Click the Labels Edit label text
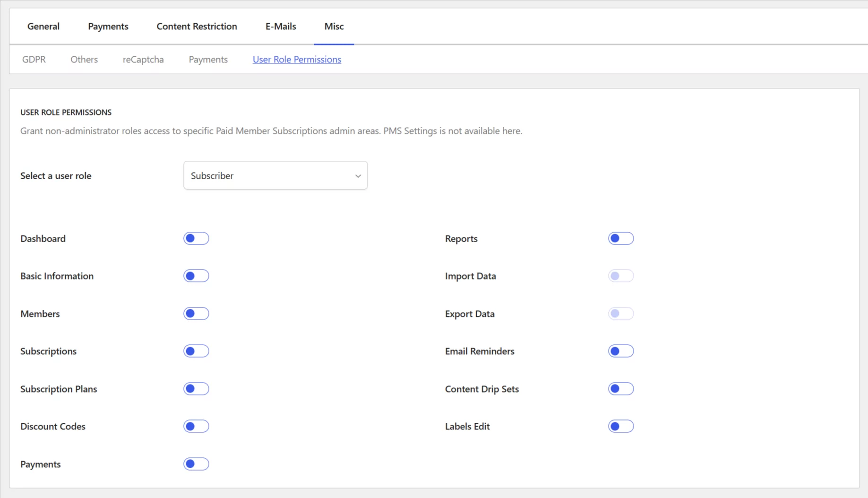 (467, 426)
